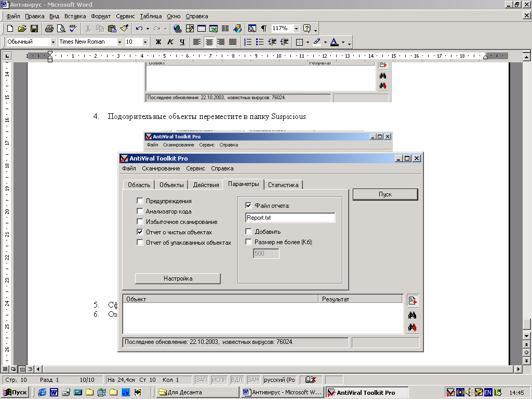Screen dimensions: 532x399
Task: Open the Times New Roman font dropdown
Action: pyautogui.click(x=119, y=42)
